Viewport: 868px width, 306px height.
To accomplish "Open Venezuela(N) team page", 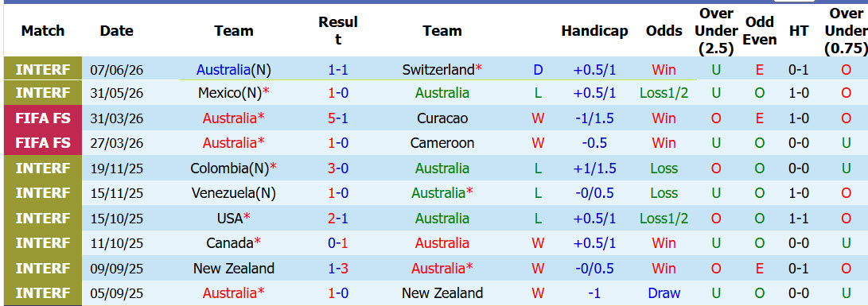I will (234, 193).
